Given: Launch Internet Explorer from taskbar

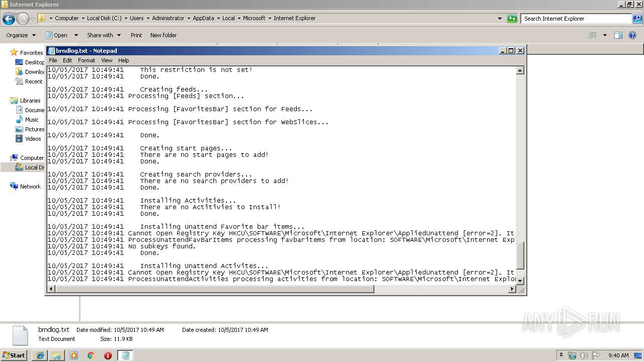Looking at the screenshot, I should pos(40,355).
